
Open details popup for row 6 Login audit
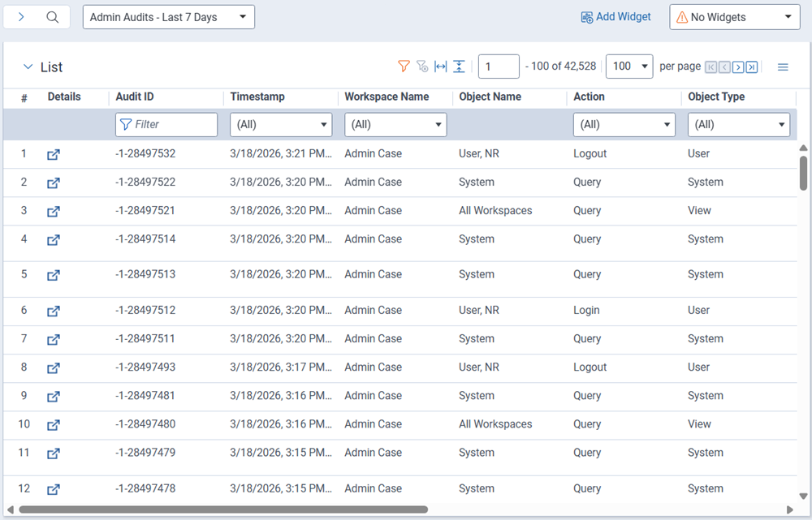point(53,311)
